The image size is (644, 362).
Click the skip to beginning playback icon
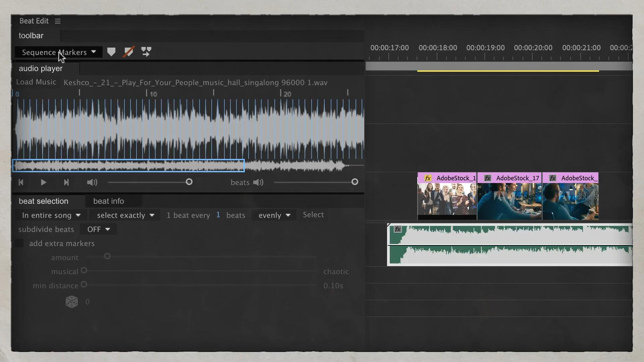coord(21,182)
